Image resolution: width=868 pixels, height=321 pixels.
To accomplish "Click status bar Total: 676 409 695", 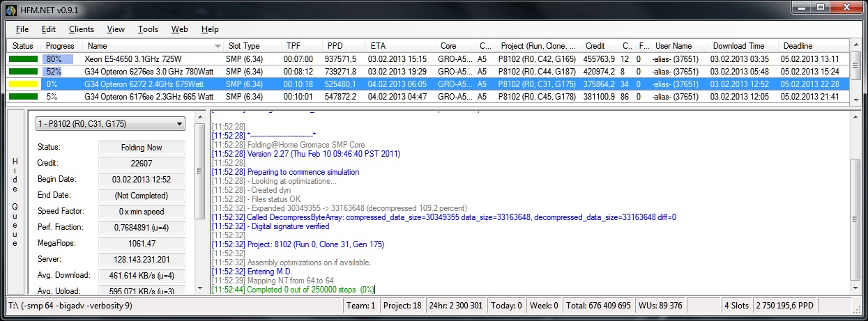I will point(598,306).
